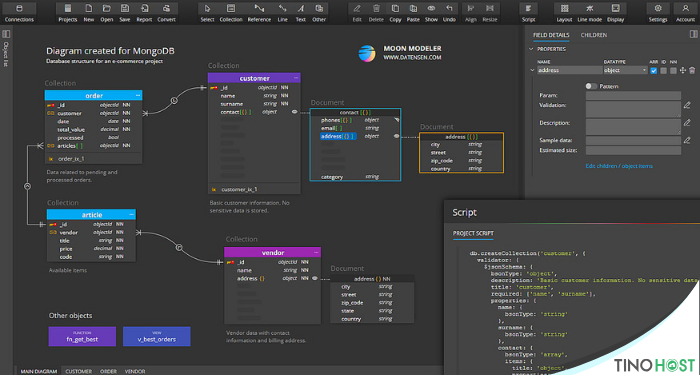Switch to the CHILDREN tab
Viewport: 700px width, 375px height.
coord(594,35)
